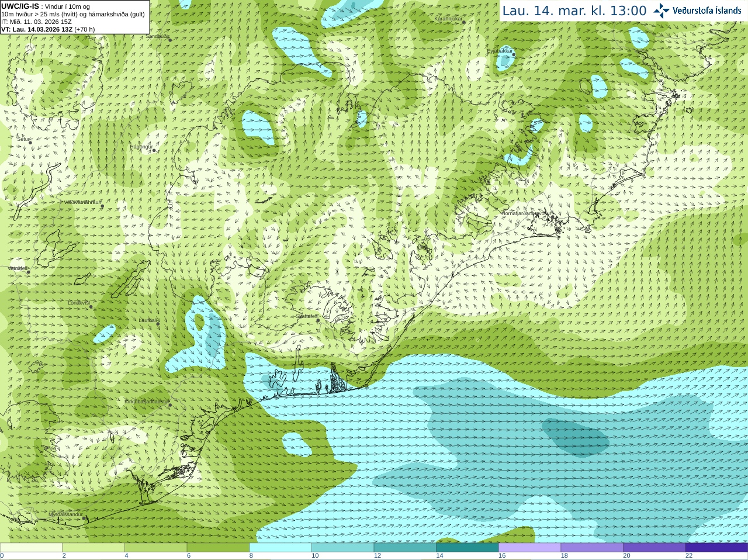The width and height of the screenshot is (748, 560).
Task: Click the Skaftafell station label
Action: 306,316
